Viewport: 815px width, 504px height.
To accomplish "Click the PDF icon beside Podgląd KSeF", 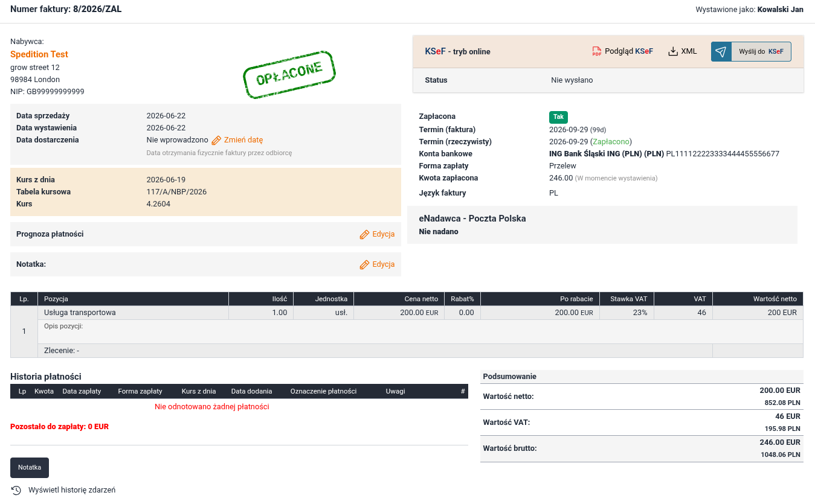I will (x=597, y=51).
